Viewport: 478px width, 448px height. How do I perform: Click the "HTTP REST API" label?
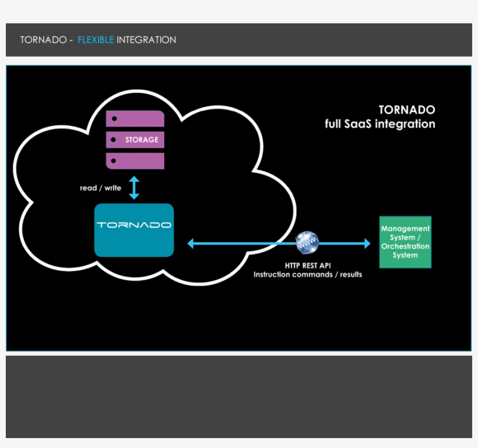coord(308,265)
